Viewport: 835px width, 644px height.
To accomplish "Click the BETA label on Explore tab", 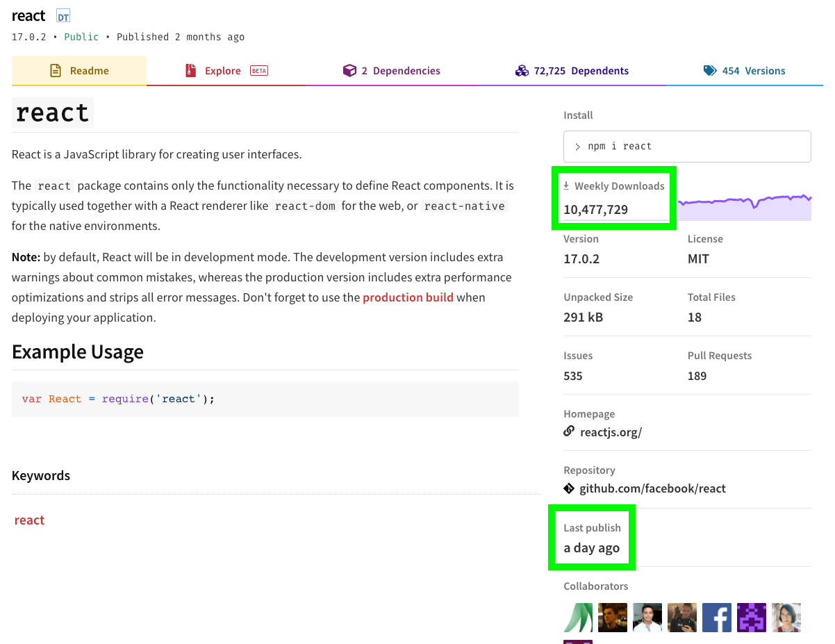I will point(259,71).
